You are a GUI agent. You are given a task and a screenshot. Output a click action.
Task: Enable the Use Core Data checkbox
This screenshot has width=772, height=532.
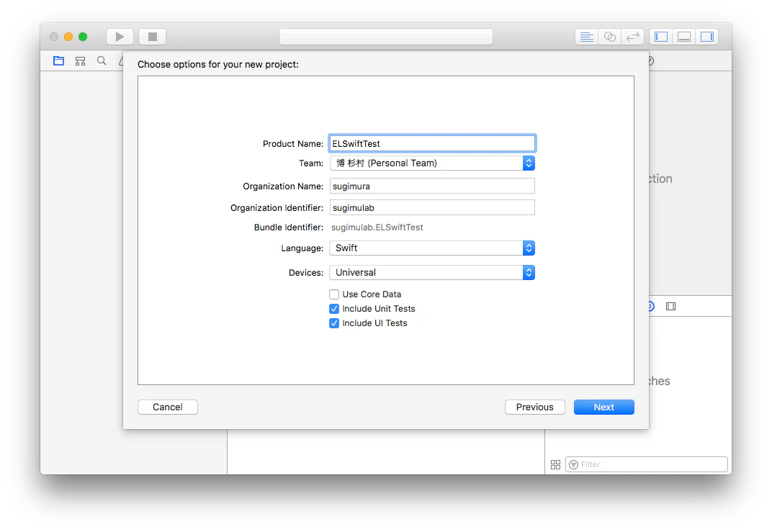(334, 294)
